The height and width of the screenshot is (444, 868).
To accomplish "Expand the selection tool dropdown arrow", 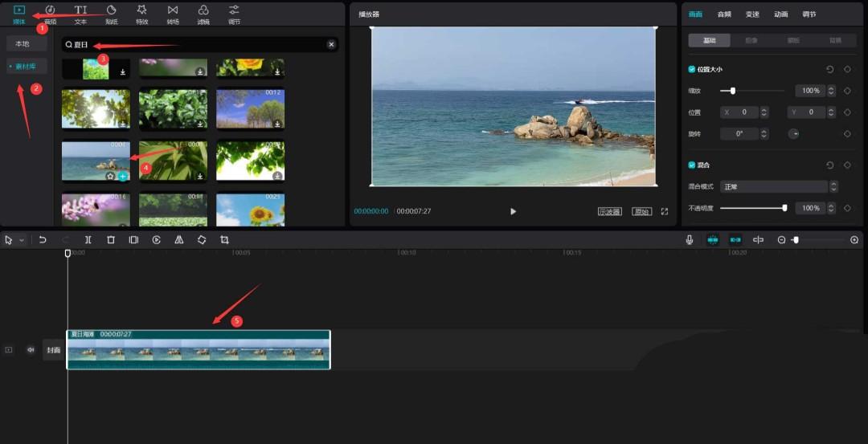I will pyautogui.click(x=22, y=240).
